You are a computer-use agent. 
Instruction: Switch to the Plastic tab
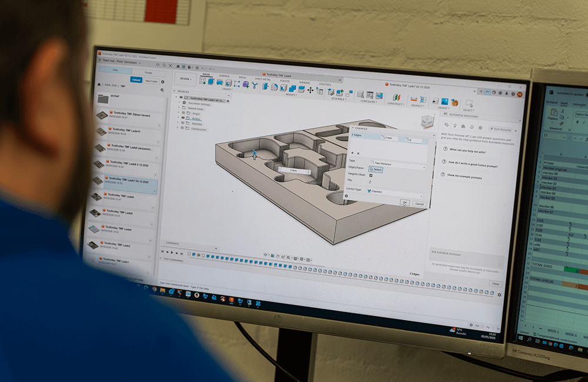tap(285, 81)
